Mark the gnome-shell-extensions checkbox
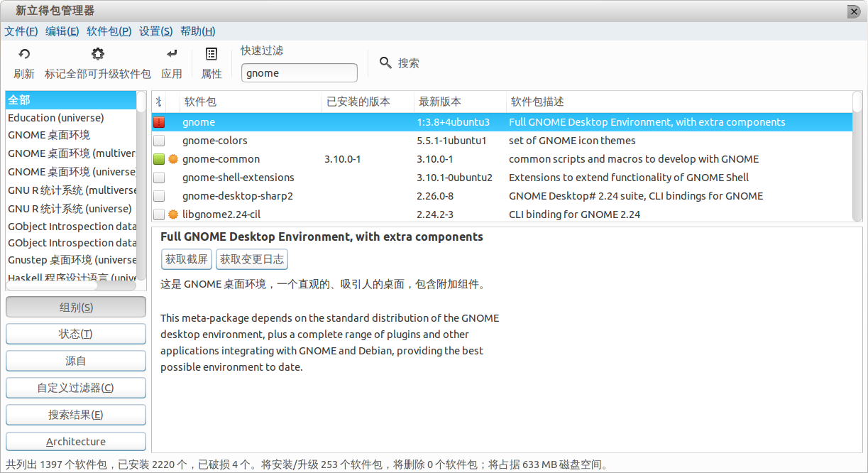The image size is (868, 473). pyautogui.click(x=159, y=178)
